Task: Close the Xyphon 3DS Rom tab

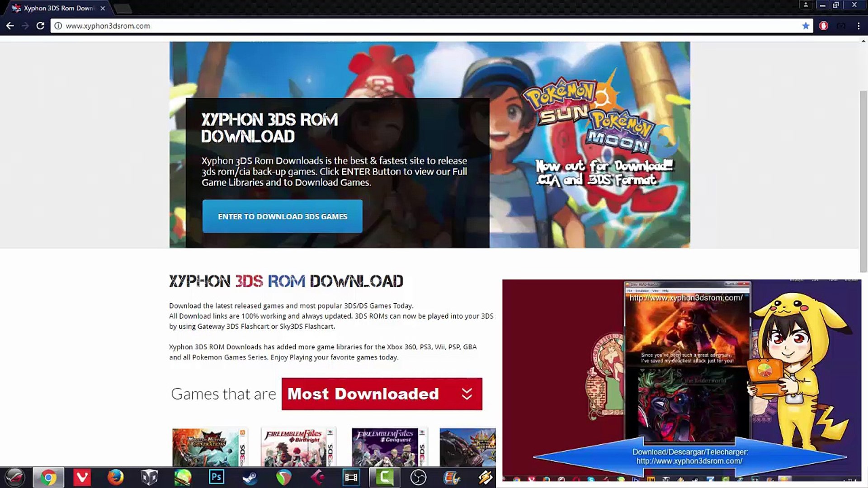Action: click(103, 8)
